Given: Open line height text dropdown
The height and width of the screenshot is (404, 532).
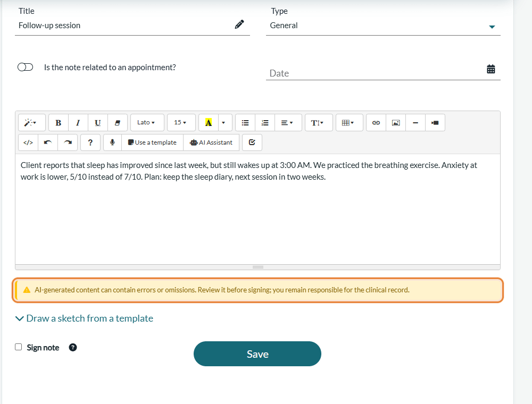Looking at the screenshot, I should (x=319, y=123).
